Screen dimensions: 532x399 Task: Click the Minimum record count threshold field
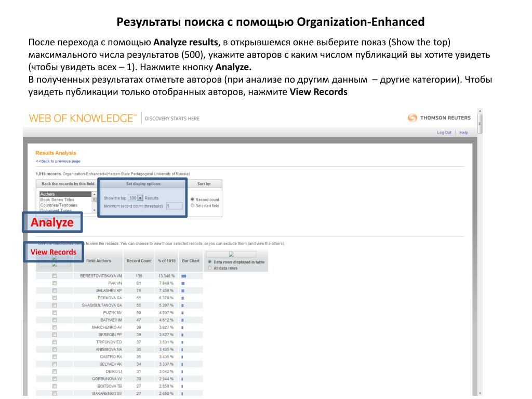174,206
